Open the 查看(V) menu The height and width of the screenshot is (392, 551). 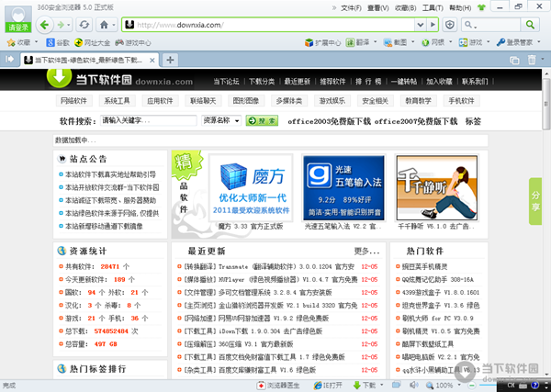pos(378,7)
